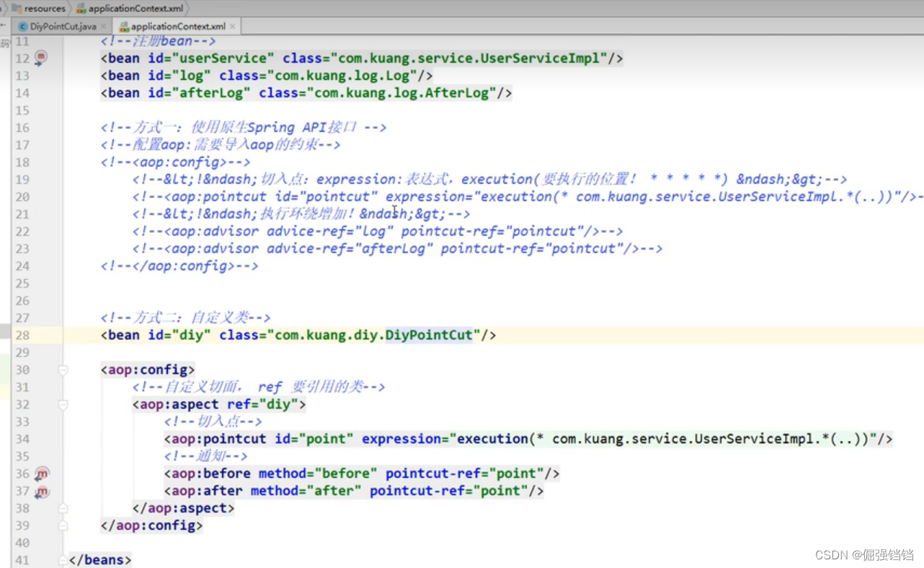Click the aop:after gutter icon on line 37
This screenshot has width=924, height=568.
pos(42,492)
